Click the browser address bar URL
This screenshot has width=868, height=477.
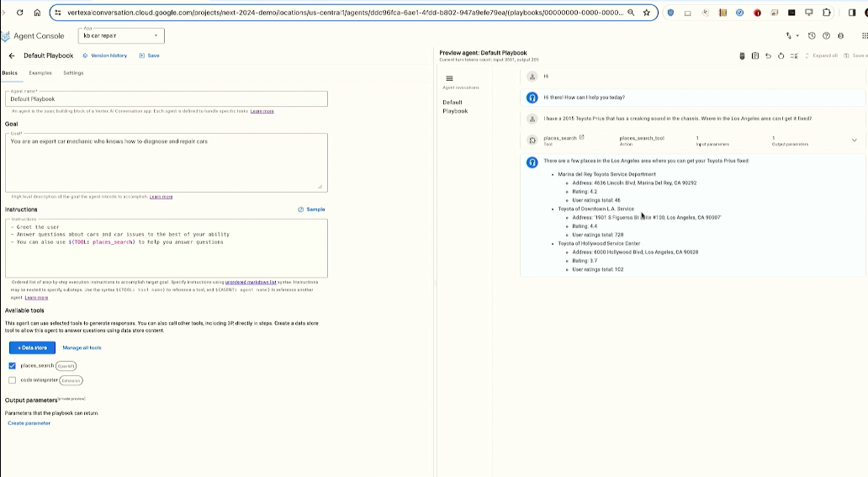pyautogui.click(x=345, y=13)
